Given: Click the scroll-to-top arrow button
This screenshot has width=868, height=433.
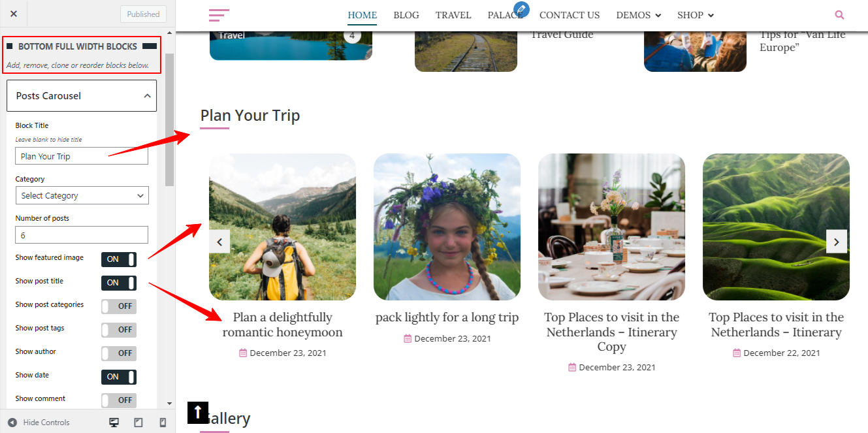Looking at the screenshot, I should pos(198,412).
